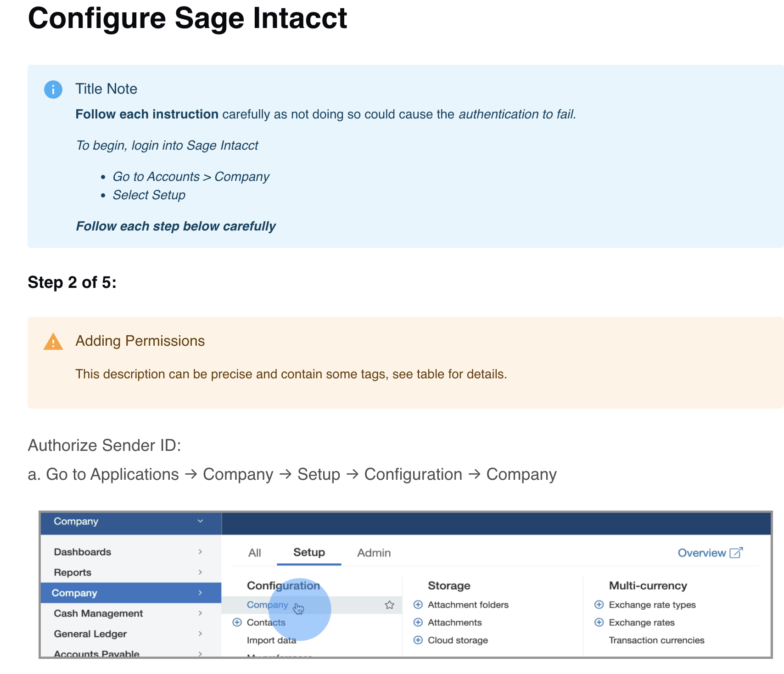Switch to the All tab
Screen dimensions: 784x674
point(255,553)
